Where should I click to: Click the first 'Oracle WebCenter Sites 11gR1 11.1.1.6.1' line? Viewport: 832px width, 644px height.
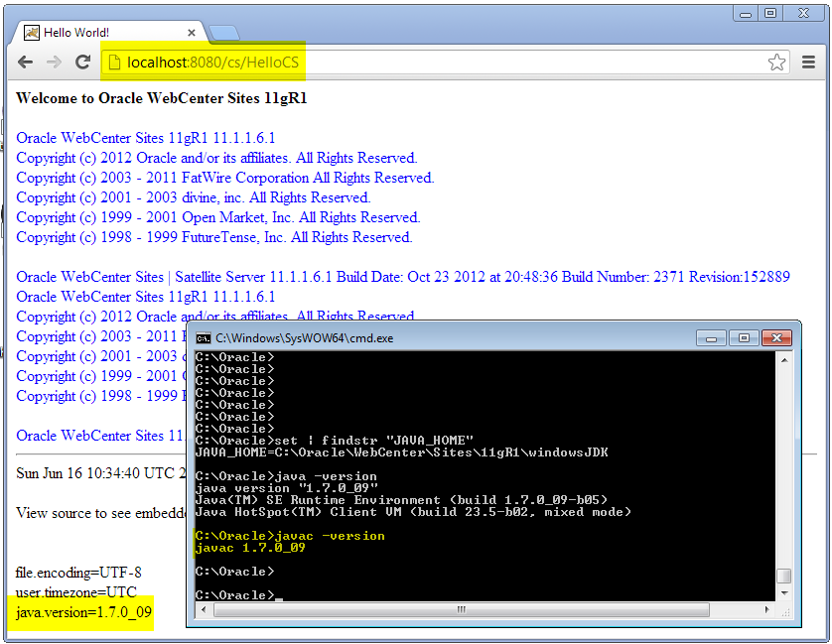tap(146, 138)
